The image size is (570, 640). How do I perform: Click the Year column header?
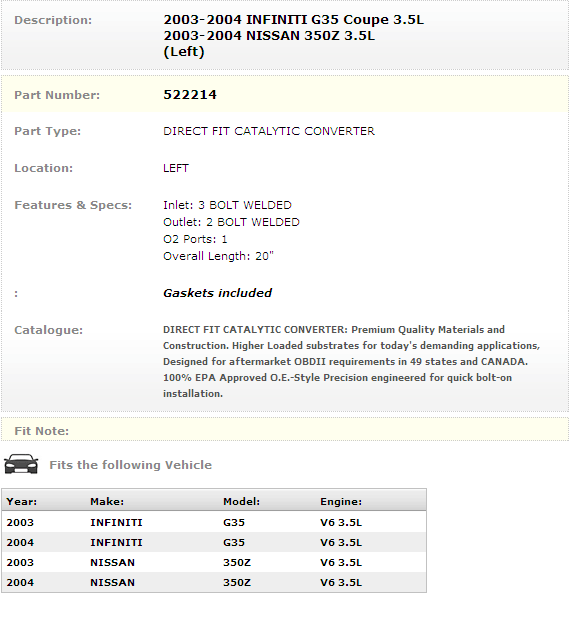(22, 501)
